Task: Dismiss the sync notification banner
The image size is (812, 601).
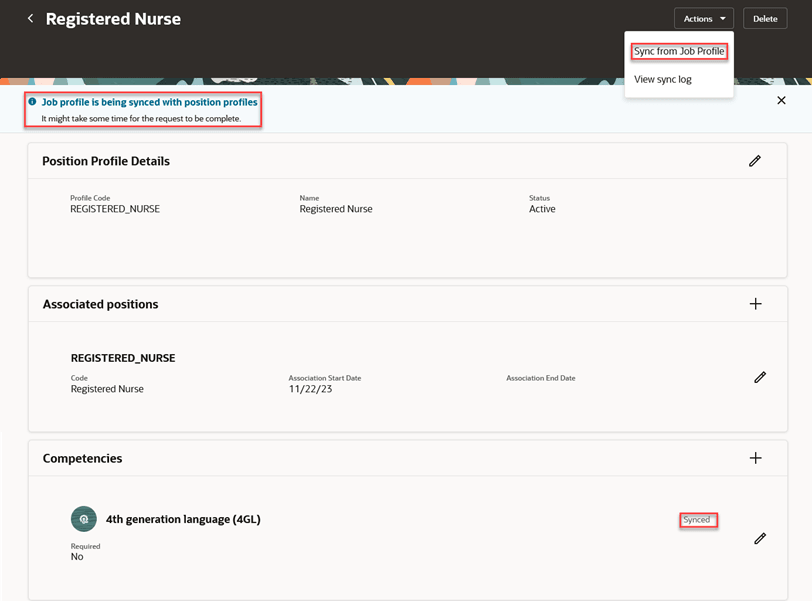Action: pos(781,100)
